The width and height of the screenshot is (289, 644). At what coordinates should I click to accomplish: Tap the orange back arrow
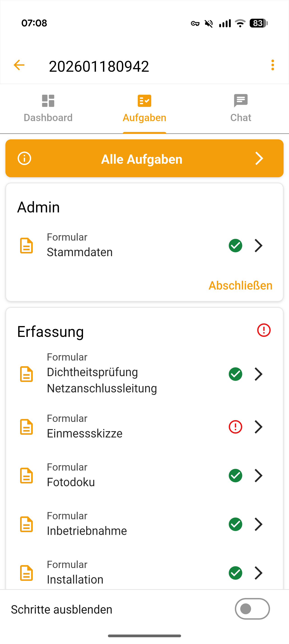(19, 65)
